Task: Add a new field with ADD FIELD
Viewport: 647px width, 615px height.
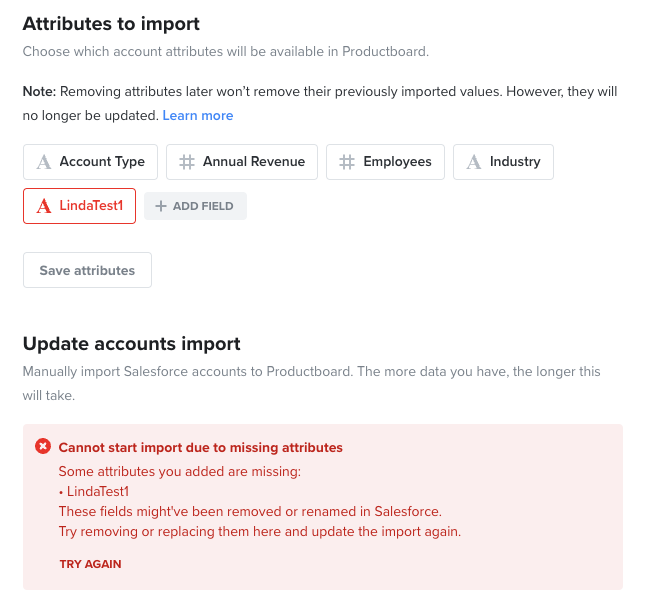Action: click(195, 206)
